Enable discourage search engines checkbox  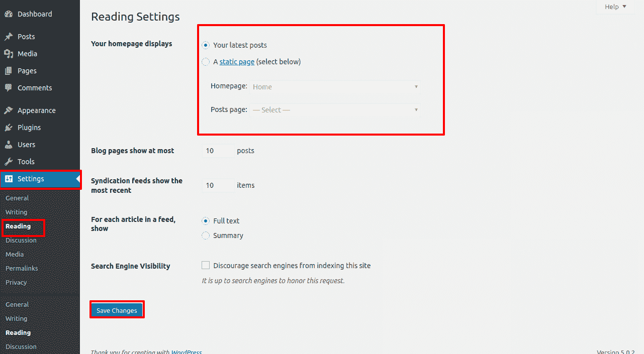point(206,266)
